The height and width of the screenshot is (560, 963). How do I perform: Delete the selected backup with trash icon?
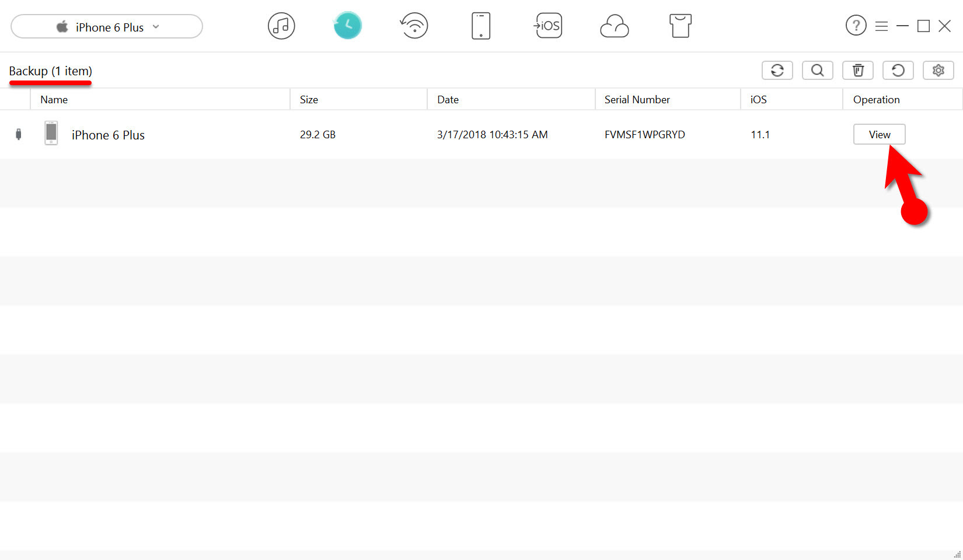coord(858,71)
